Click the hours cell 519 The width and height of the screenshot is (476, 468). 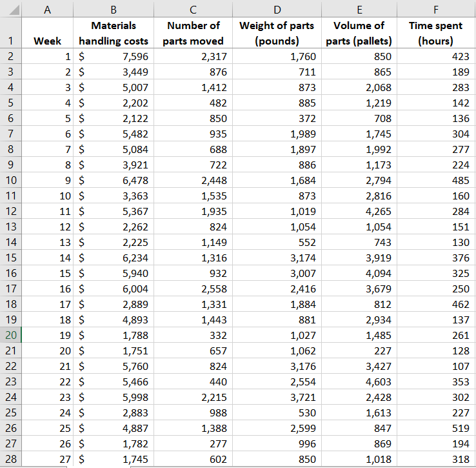click(x=436, y=428)
